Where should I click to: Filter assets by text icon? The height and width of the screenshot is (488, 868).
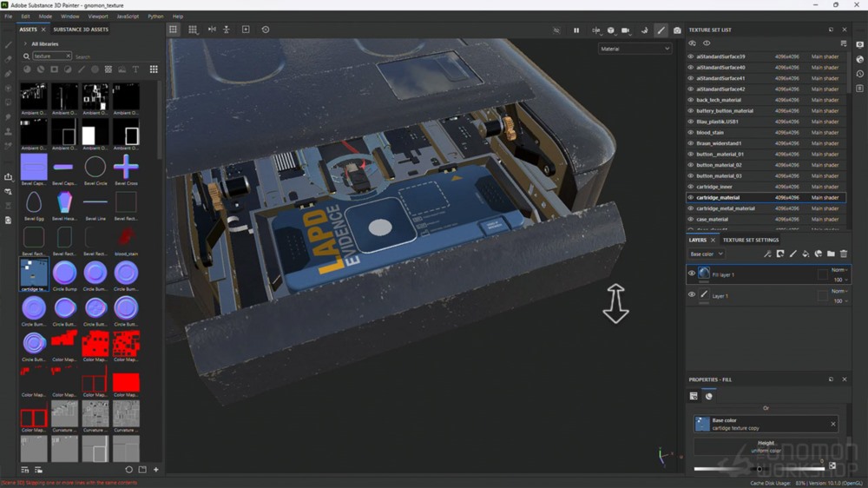(135, 69)
